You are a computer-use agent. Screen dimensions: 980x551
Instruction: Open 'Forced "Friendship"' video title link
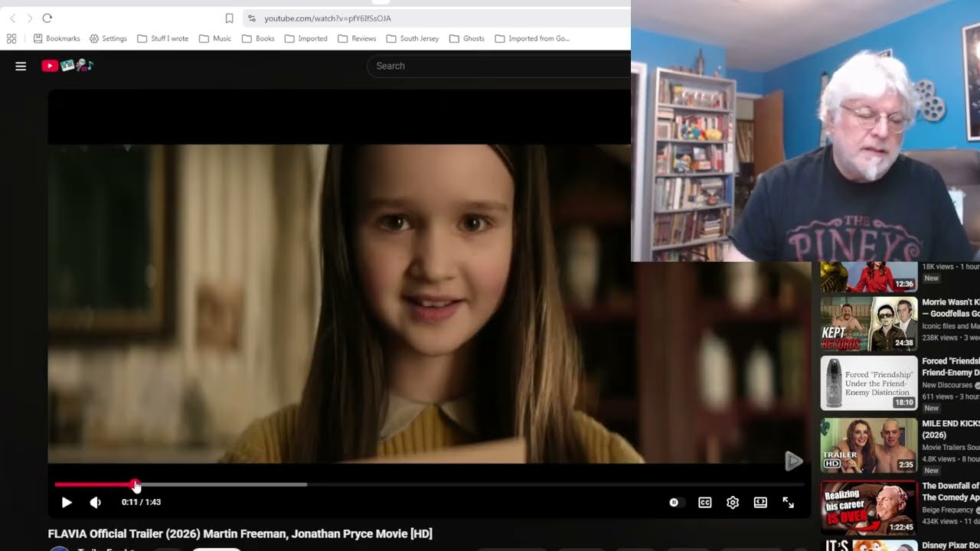click(x=951, y=367)
